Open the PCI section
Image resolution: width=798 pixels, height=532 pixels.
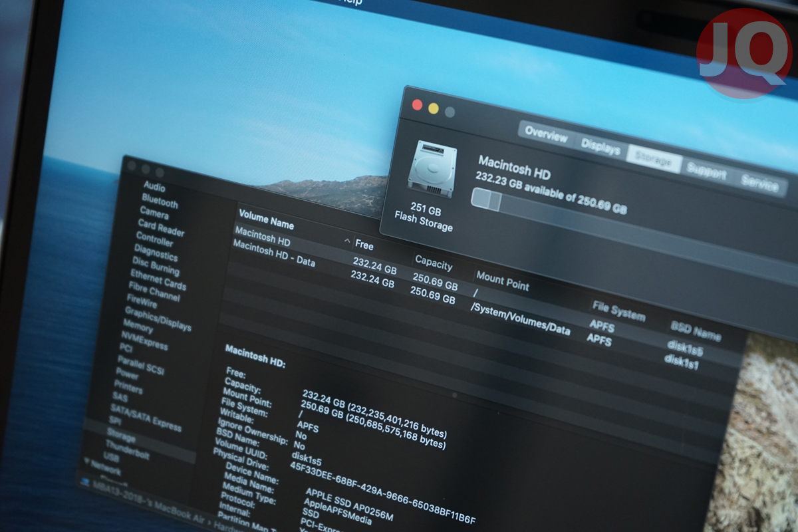pos(126,347)
